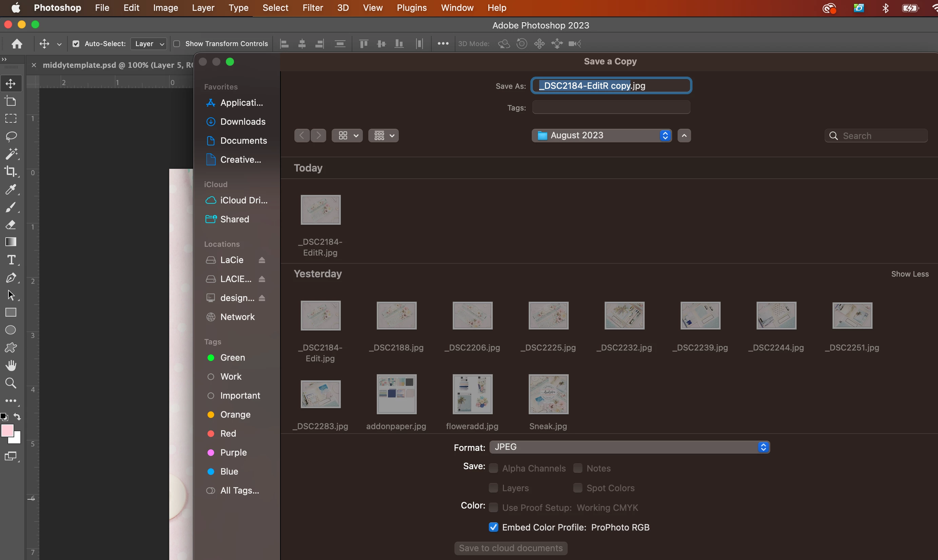Enable Show Transform Controls checkbox

pyautogui.click(x=177, y=44)
